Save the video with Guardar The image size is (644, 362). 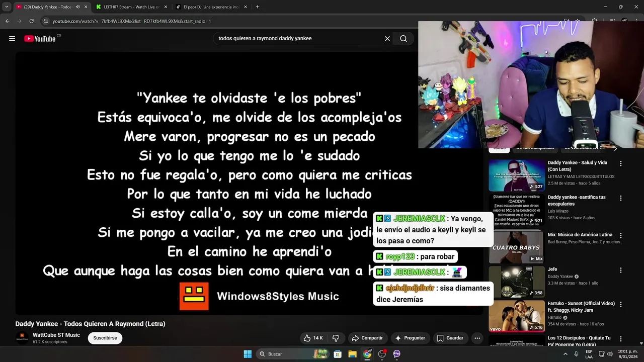pyautogui.click(x=450, y=338)
